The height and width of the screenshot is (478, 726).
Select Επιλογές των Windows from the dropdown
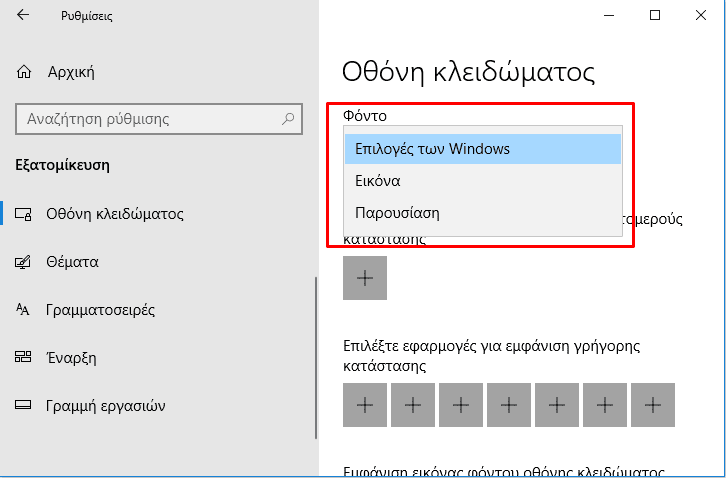point(483,149)
